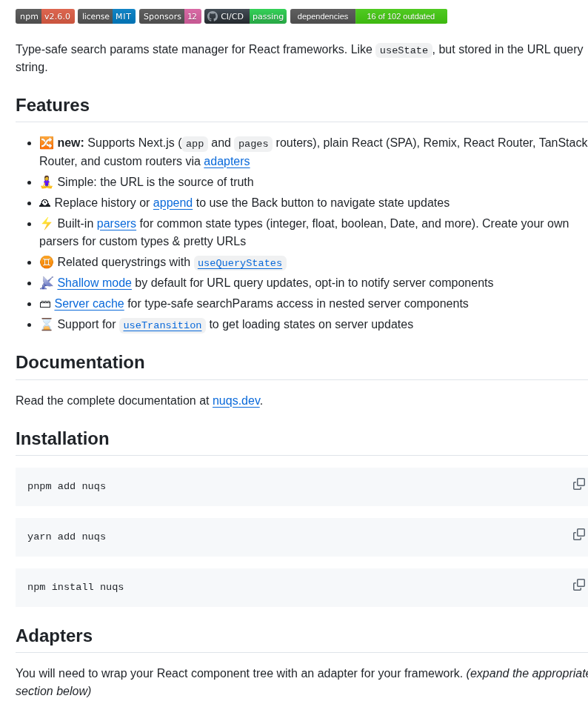Viewport: 588px width, 707px height.
Task: Open the useTransition code link
Action: pyautogui.click(x=162, y=325)
